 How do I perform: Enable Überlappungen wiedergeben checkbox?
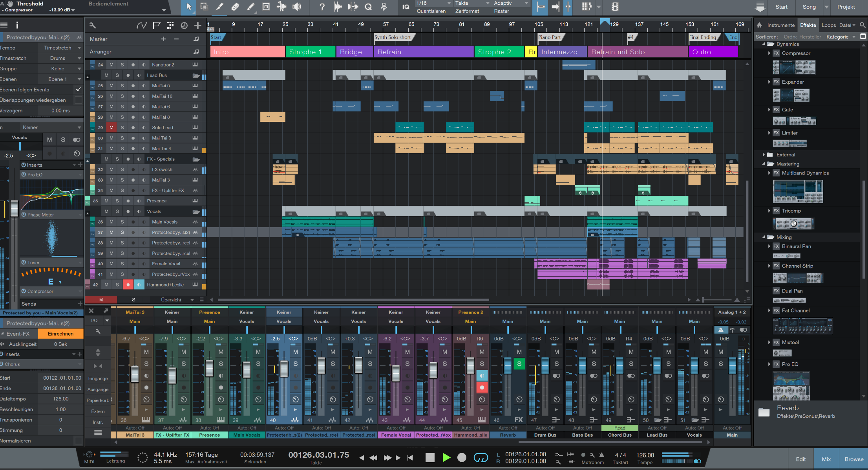(79, 100)
